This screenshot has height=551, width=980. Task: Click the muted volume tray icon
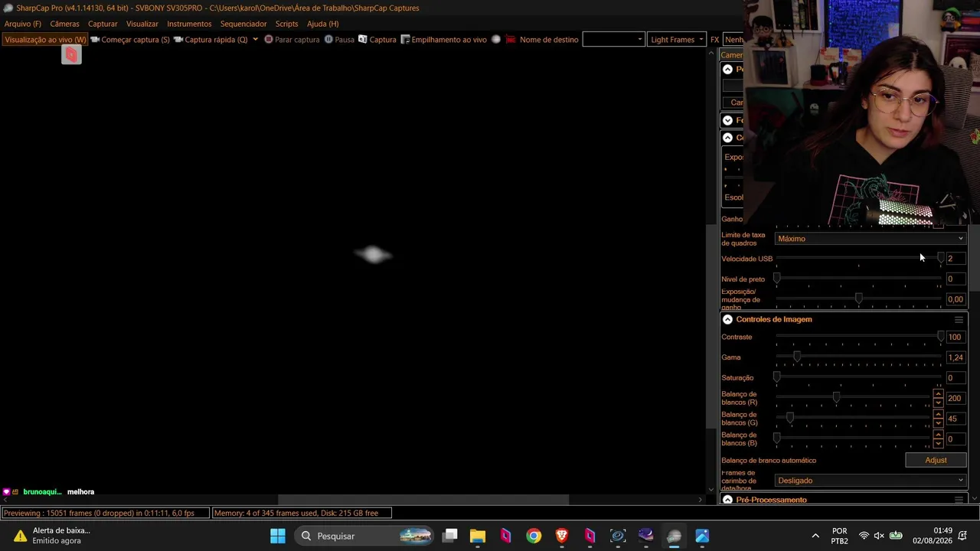click(879, 536)
